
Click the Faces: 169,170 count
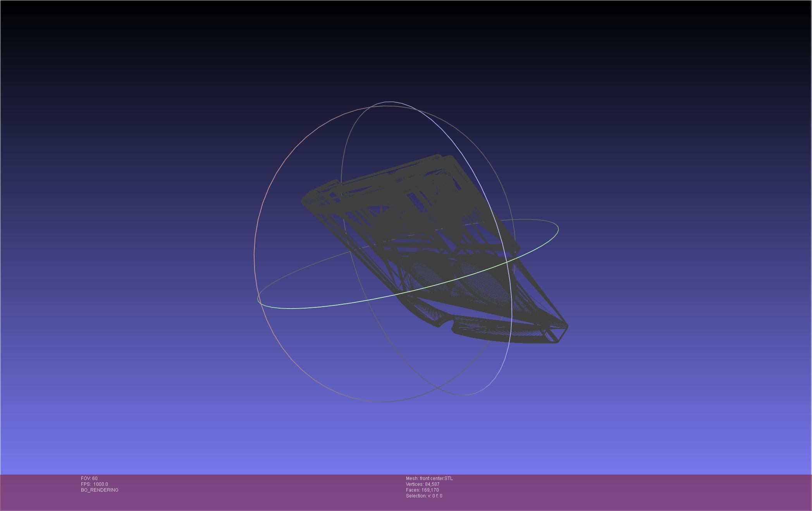pos(422,490)
